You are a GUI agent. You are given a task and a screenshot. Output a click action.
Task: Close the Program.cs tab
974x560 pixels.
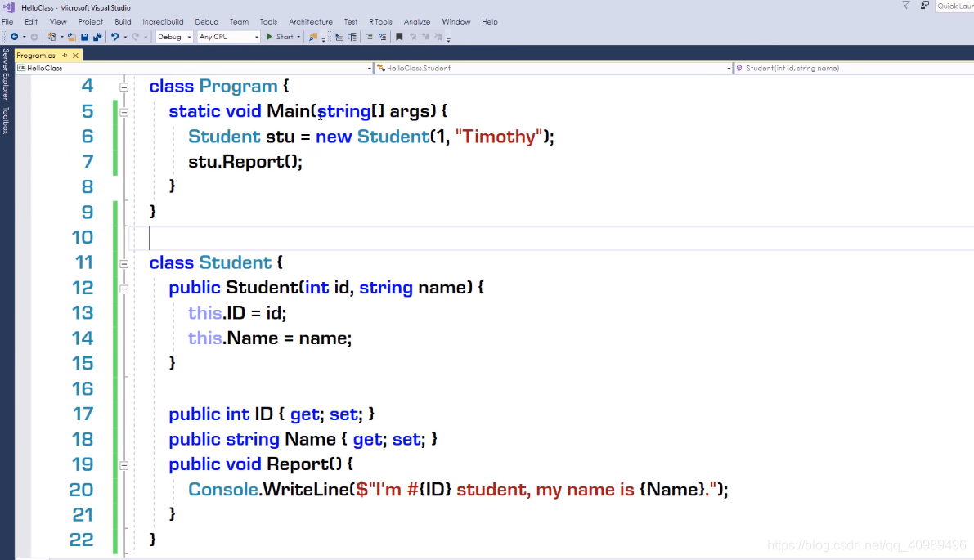(x=76, y=56)
